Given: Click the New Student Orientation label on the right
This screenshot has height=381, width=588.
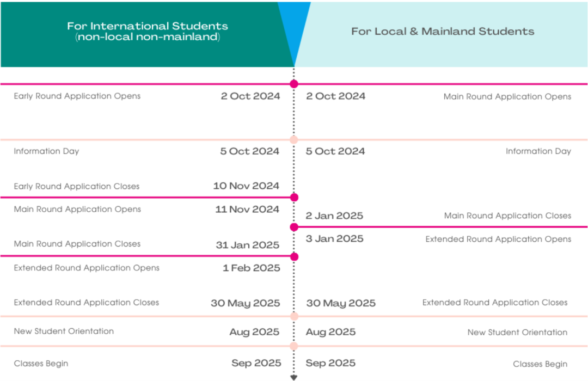Looking at the screenshot, I should pos(518,332).
